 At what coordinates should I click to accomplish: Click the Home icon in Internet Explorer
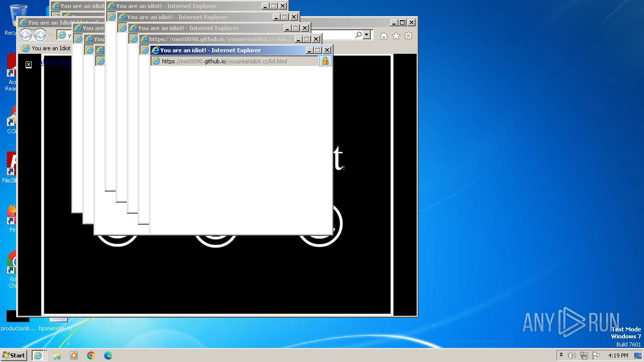[384, 36]
